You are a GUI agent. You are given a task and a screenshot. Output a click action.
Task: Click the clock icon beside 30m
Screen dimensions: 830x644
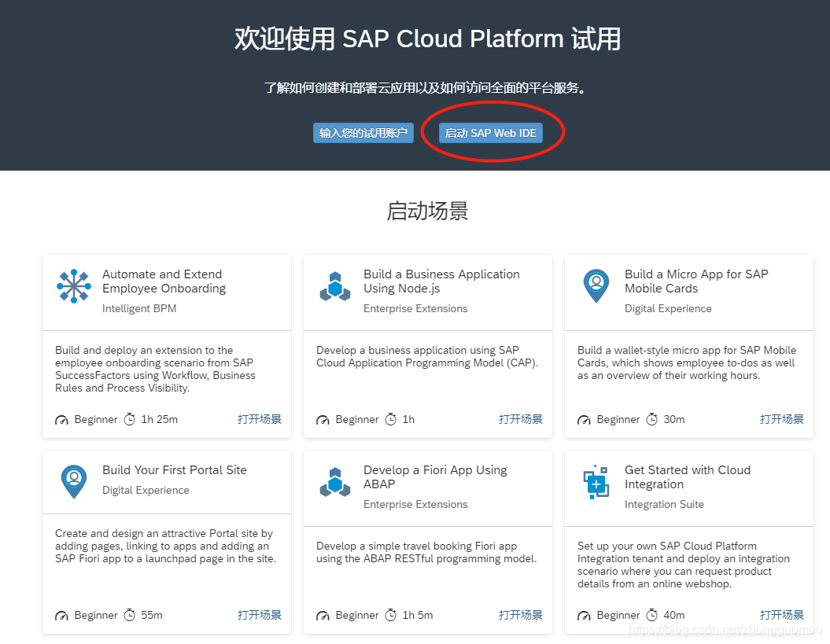pyautogui.click(x=652, y=419)
